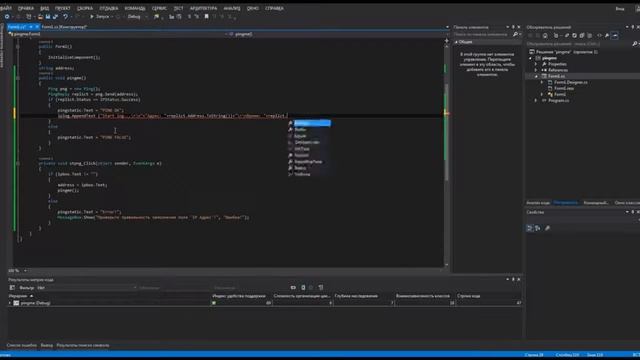Open the Debug configuration dropdown
The width and height of the screenshot is (640, 360).
(x=137, y=17)
